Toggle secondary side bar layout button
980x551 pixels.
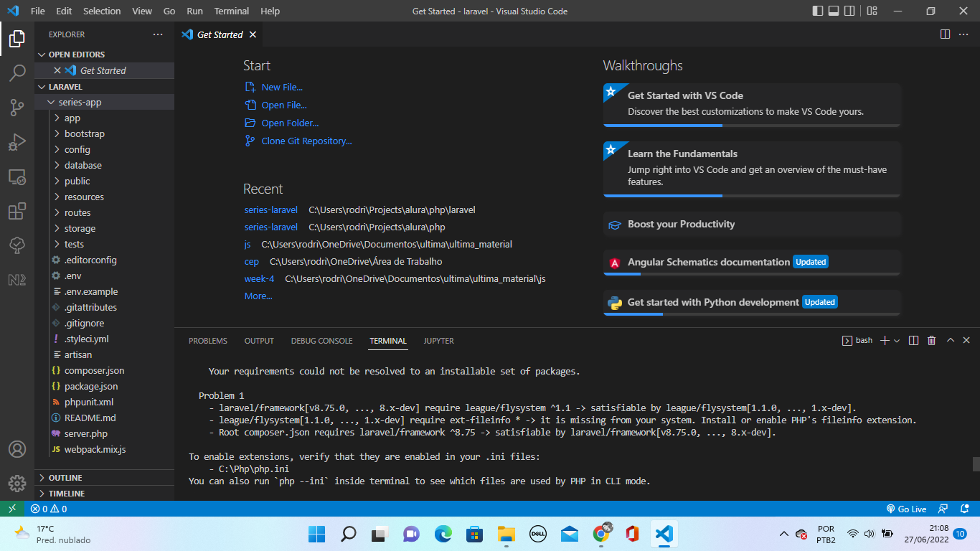coord(849,11)
